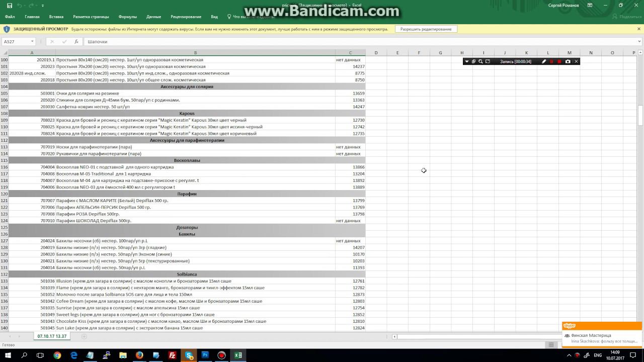This screenshot has height=362, width=644.
Task: Click the add new sheet plus icon
Action: pos(84,336)
